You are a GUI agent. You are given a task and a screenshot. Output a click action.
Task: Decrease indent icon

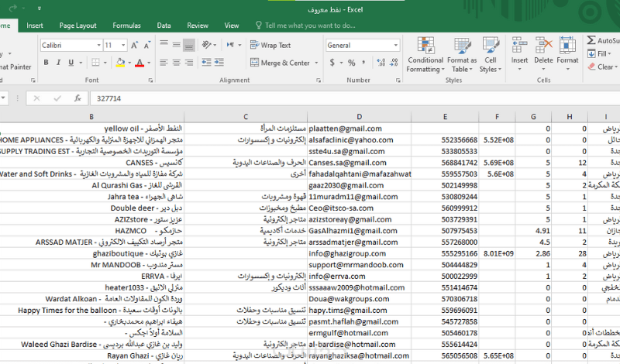[206, 63]
